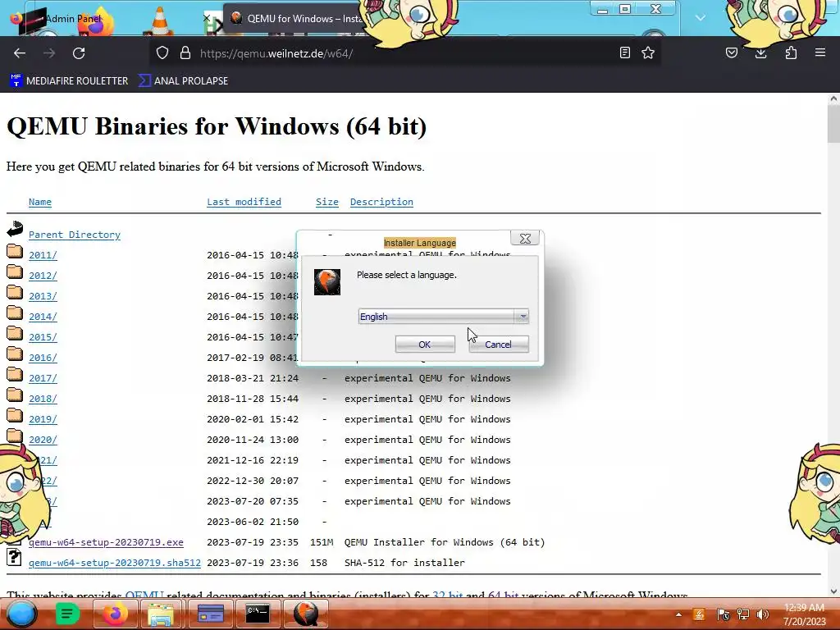Open the Command Prompt taskbar icon
This screenshot has width=840, height=630.
(257, 614)
